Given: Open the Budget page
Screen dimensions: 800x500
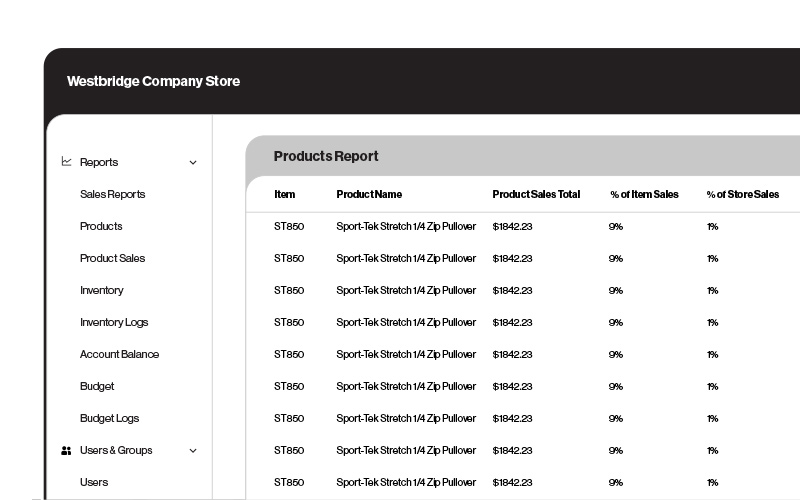Looking at the screenshot, I should coord(97,386).
